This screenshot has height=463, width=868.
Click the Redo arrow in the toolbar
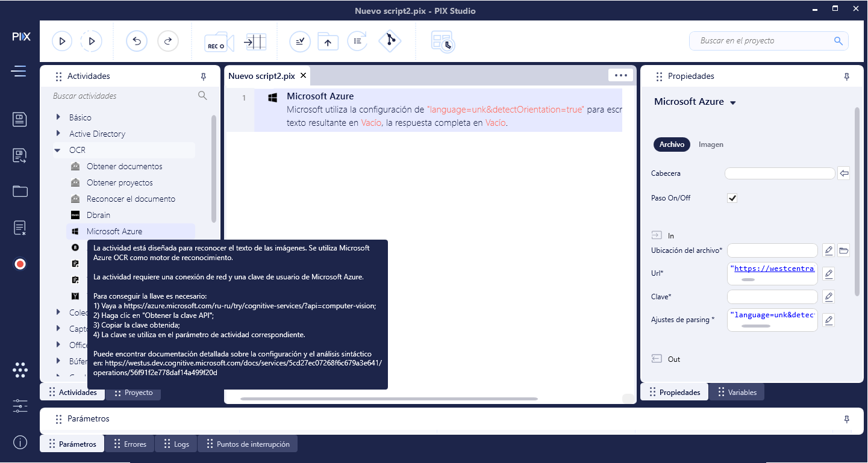(168, 41)
